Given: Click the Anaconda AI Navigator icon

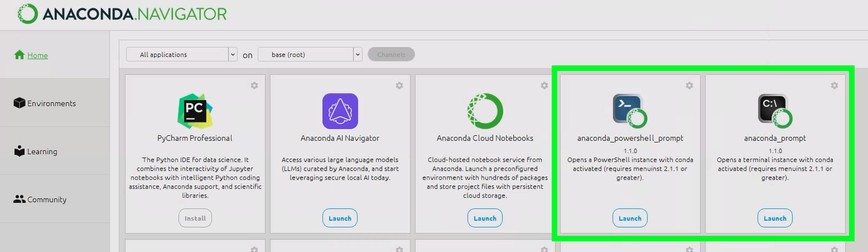Looking at the screenshot, I should tap(340, 111).
